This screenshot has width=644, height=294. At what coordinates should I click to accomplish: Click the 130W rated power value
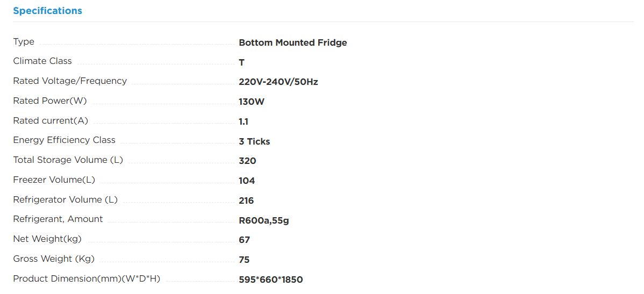coord(252,102)
